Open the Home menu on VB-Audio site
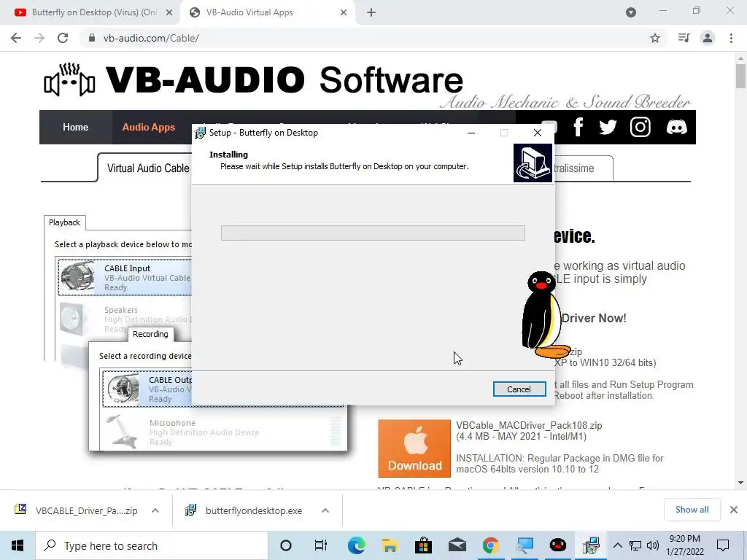Image resolution: width=747 pixels, height=560 pixels. pos(75,127)
